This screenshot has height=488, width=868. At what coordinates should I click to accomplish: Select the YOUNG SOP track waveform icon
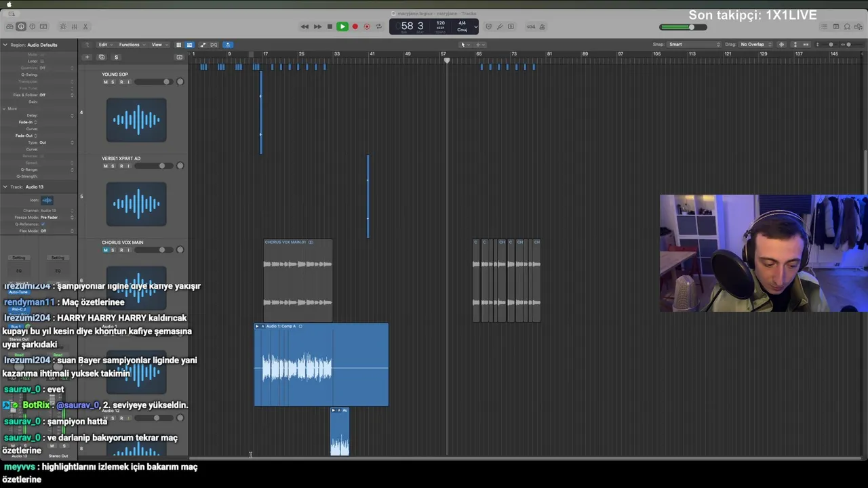coord(136,120)
